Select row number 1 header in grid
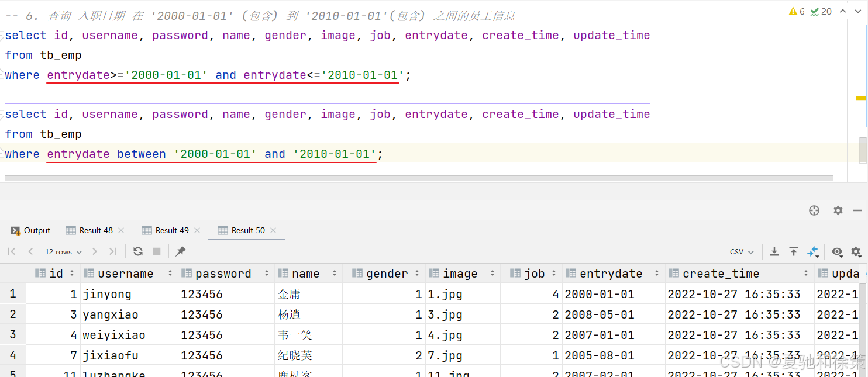Screen dimensions: 868x377 [13, 294]
